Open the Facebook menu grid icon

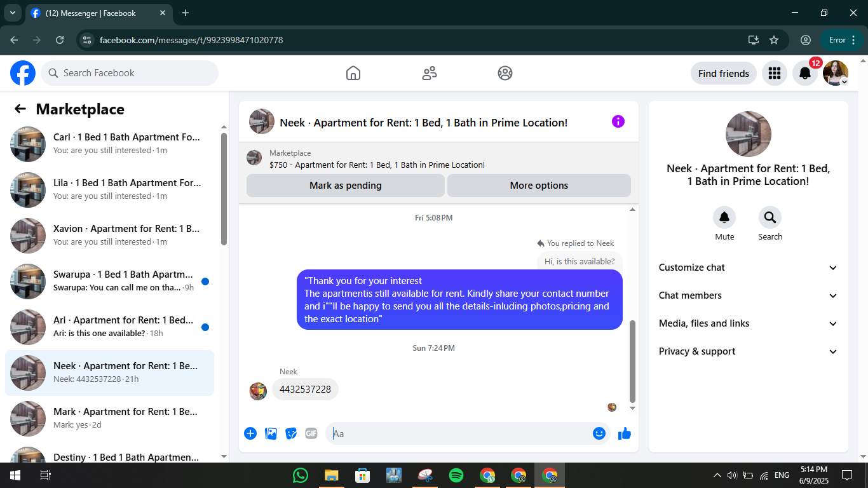click(x=774, y=73)
